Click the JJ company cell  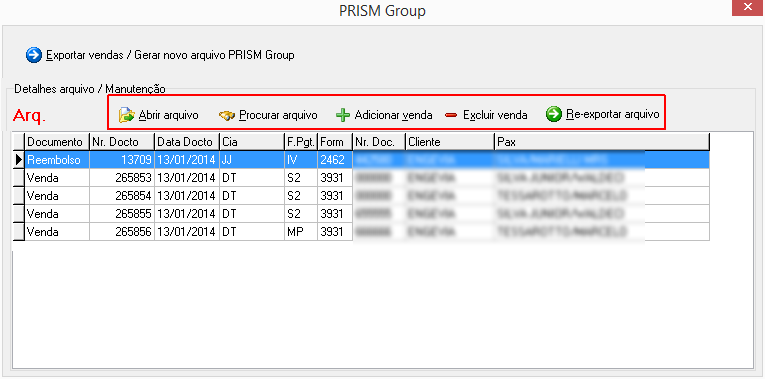252,160
